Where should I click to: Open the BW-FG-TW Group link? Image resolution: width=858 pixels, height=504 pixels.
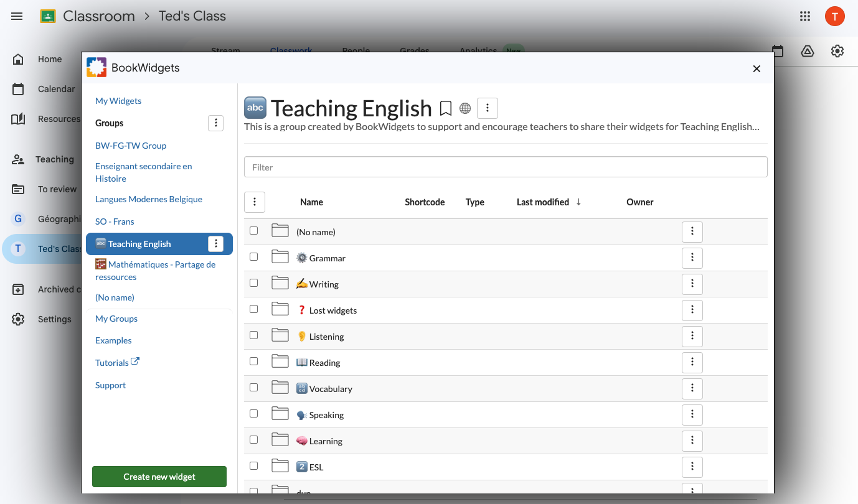click(x=131, y=146)
